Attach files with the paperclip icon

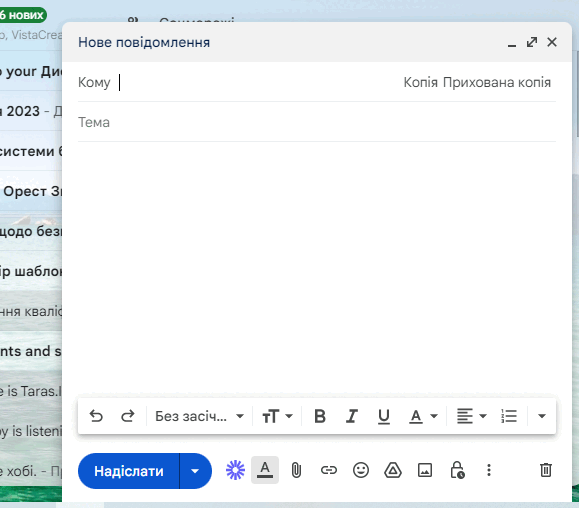click(x=297, y=470)
